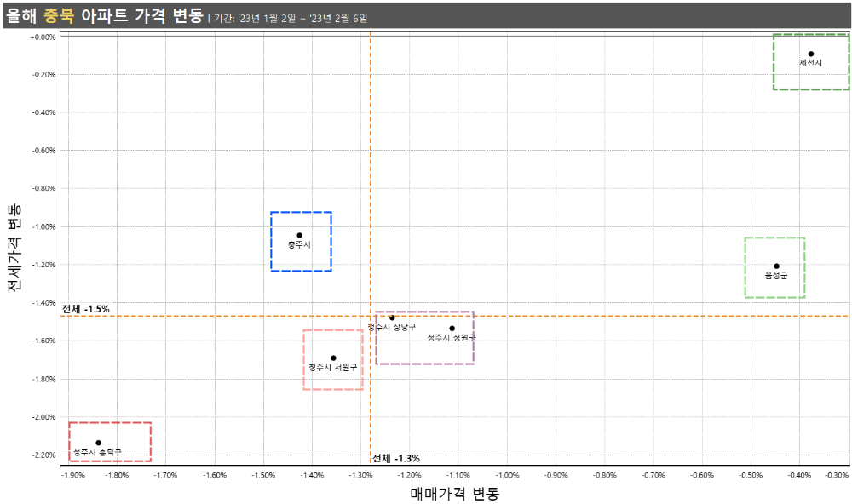Click the -0.80% x-axis tick label
Image resolution: width=852 pixels, height=504 pixels.
(x=605, y=475)
